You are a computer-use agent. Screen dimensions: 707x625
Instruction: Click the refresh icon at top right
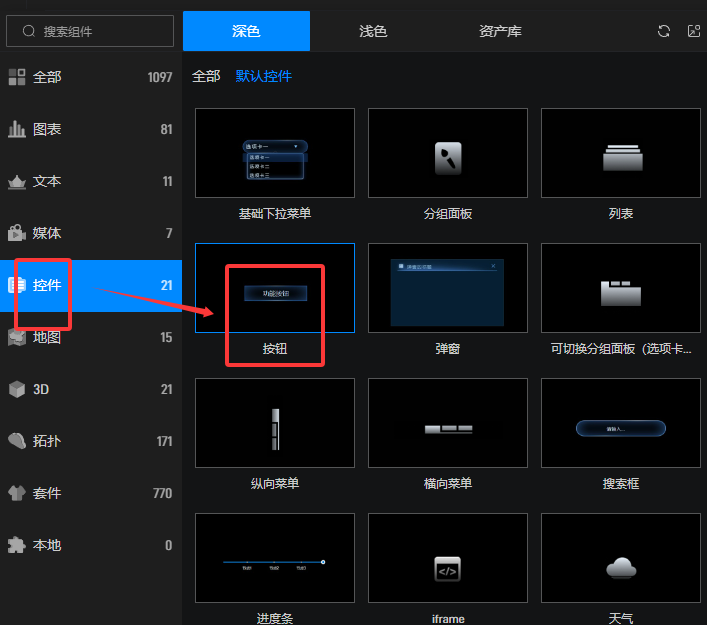663,31
